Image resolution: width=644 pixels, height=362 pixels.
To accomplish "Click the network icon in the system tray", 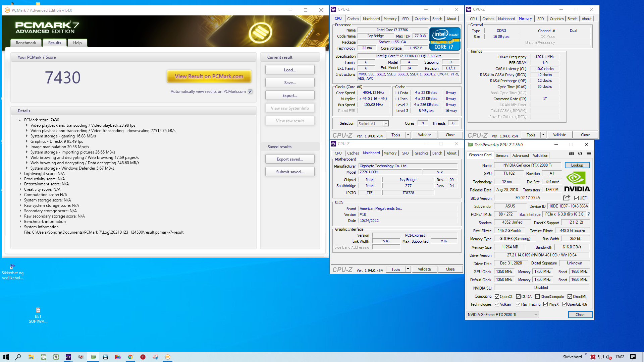I will click(601, 357).
